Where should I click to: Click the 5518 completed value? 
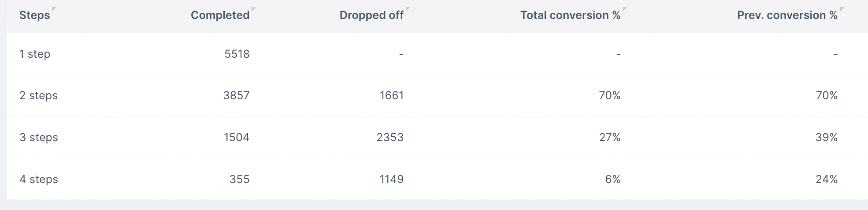[x=237, y=54]
